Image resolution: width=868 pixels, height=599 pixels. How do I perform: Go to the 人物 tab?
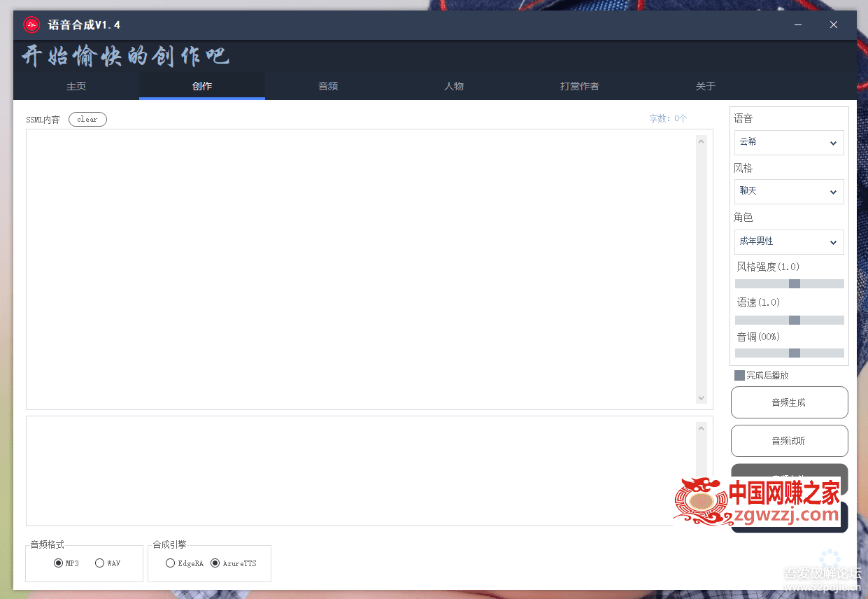454,86
